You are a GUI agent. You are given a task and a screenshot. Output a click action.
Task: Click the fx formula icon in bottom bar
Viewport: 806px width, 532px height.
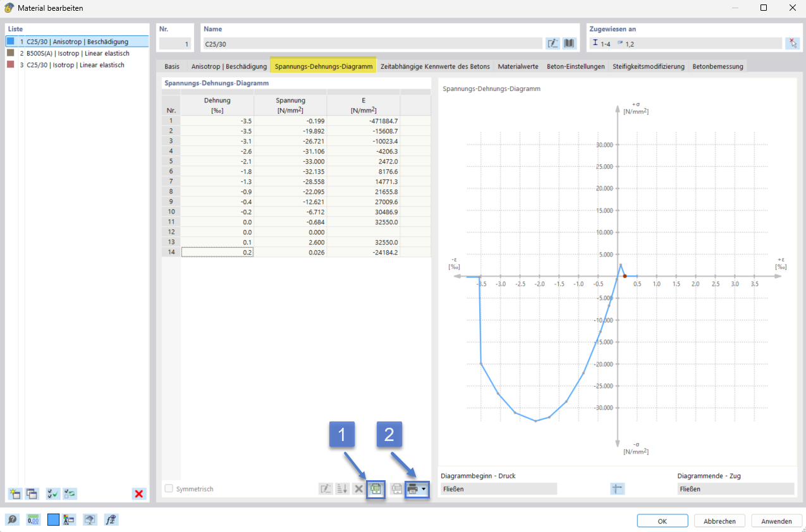click(112, 519)
